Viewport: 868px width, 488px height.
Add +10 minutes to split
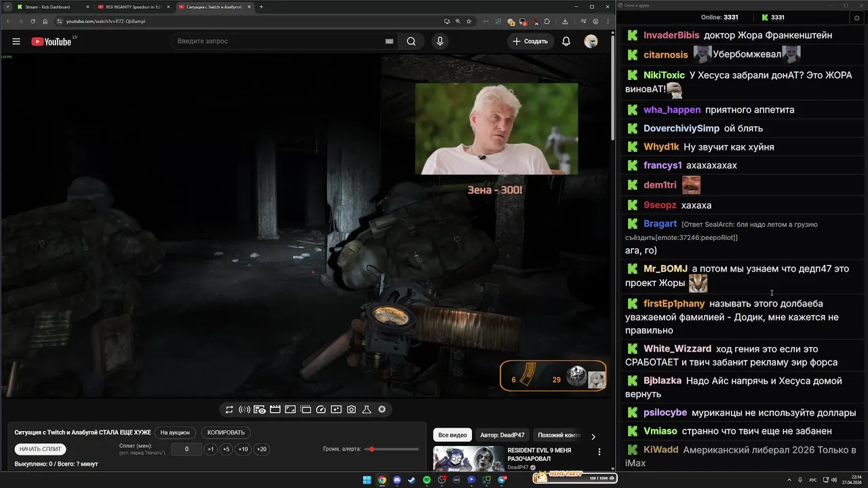point(243,449)
